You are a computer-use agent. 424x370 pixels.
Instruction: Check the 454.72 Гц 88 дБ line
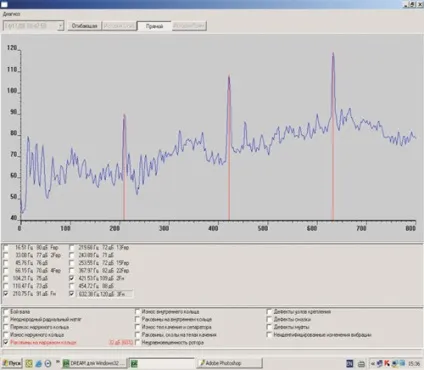click(x=72, y=286)
